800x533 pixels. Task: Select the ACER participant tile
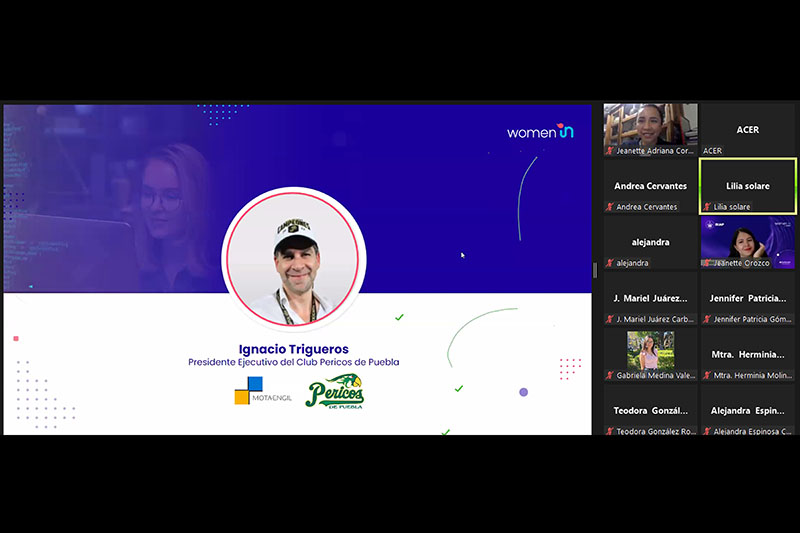tap(747, 130)
